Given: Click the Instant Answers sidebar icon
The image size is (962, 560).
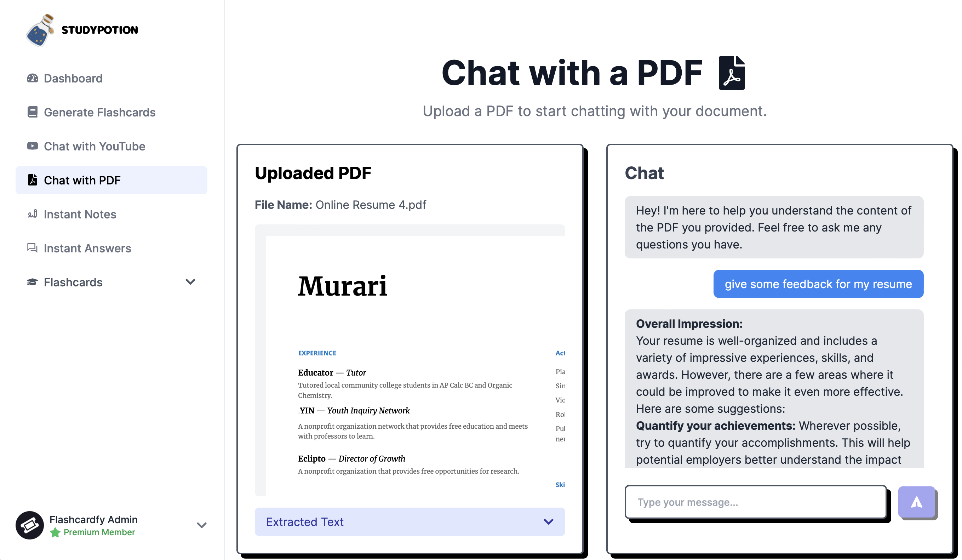Looking at the screenshot, I should pyautogui.click(x=33, y=248).
